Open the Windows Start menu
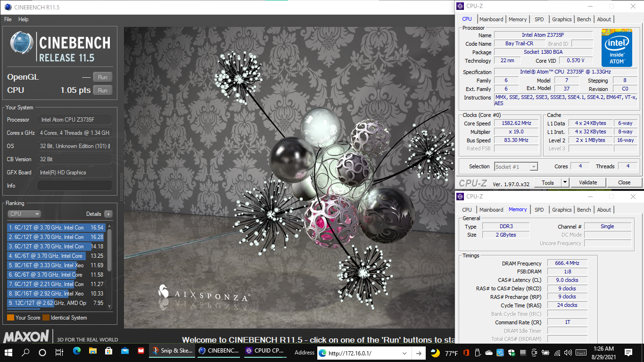 (x=8, y=352)
